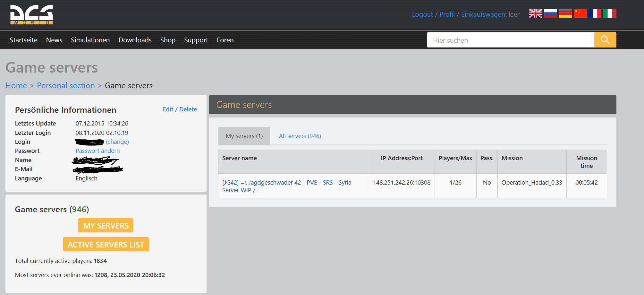Screen dimensions: 644x295
Task: Switch language with the UK flag
Action: click(x=535, y=13)
